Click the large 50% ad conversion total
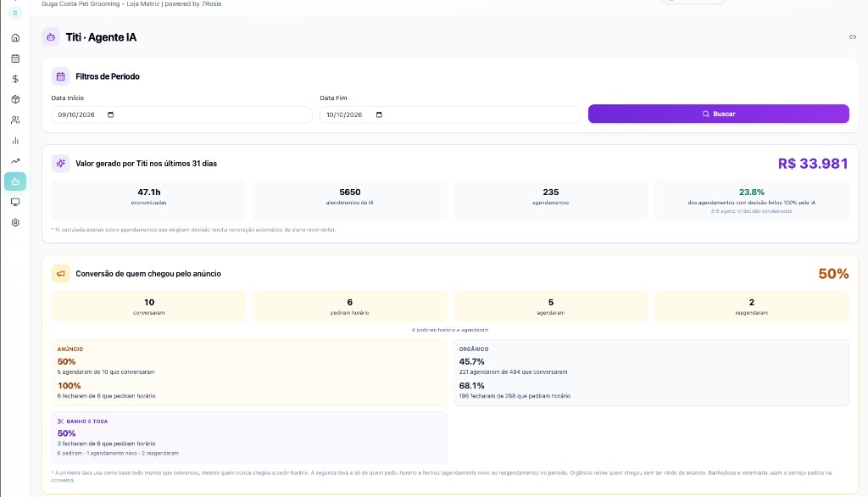Image resolution: width=868 pixels, height=497 pixels. tap(833, 274)
